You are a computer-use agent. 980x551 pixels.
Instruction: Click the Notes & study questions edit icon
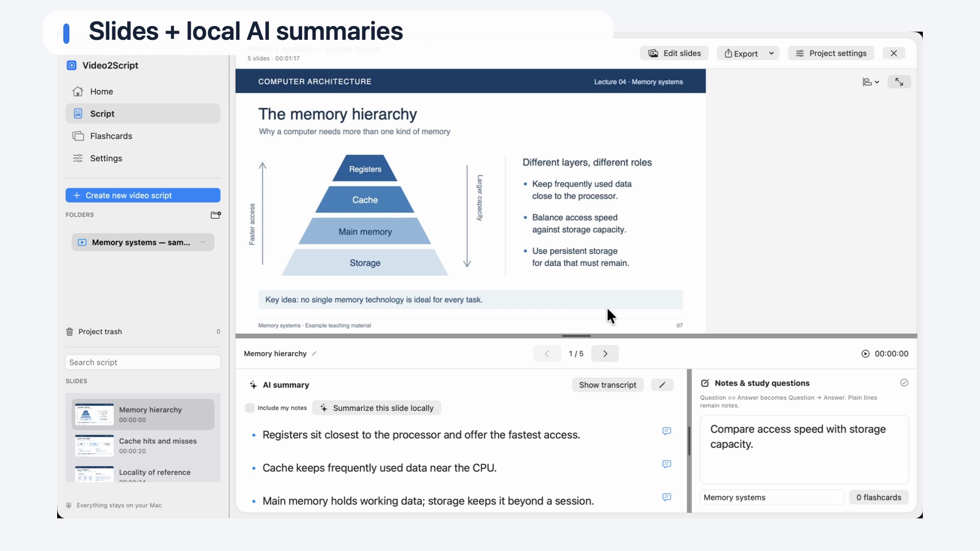tap(705, 383)
